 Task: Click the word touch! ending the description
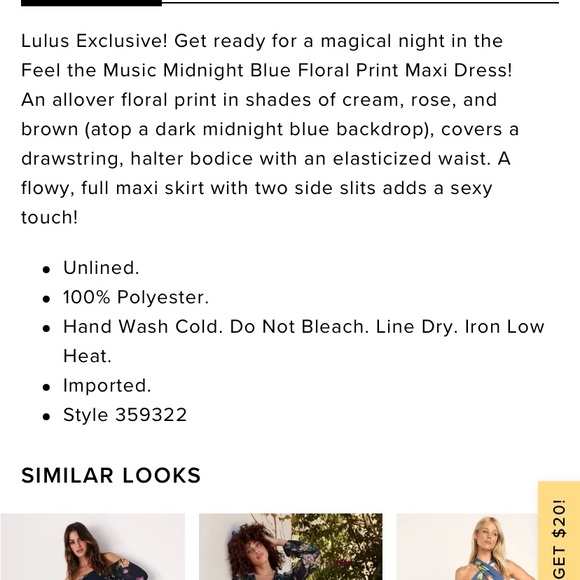[50, 217]
